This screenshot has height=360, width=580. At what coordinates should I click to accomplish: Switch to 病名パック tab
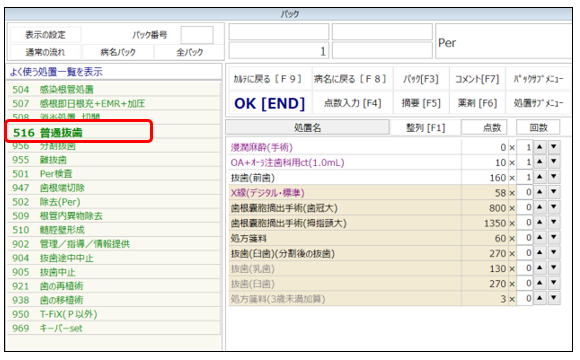pyautogui.click(x=118, y=52)
